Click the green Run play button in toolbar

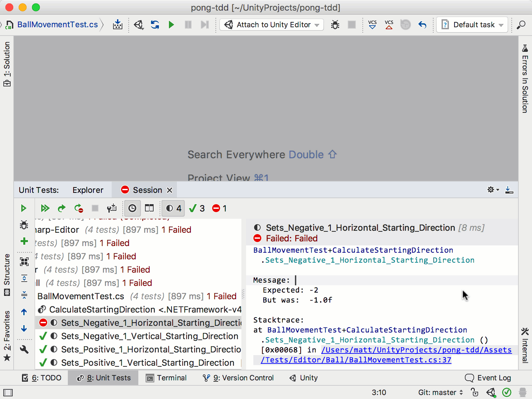171,25
